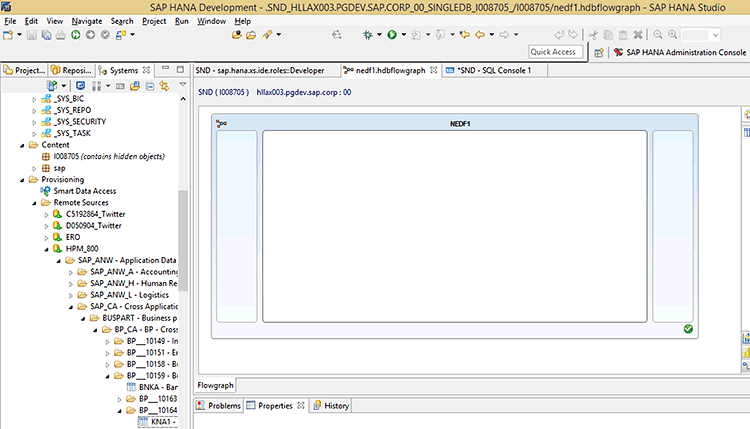Image resolution: width=750 pixels, height=429 pixels.
Task: Open the Back history dropdown arrow
Action: pyautogui.click(x=491, y=35)
